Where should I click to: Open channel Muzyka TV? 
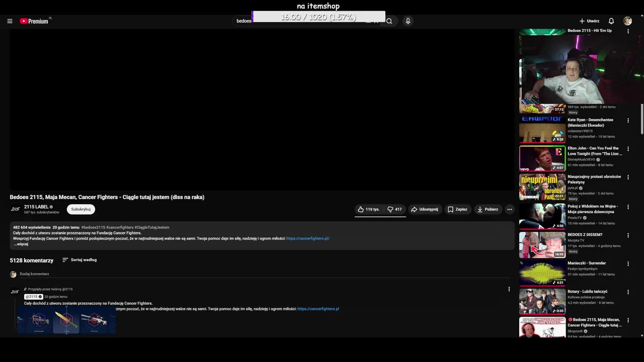576,240
